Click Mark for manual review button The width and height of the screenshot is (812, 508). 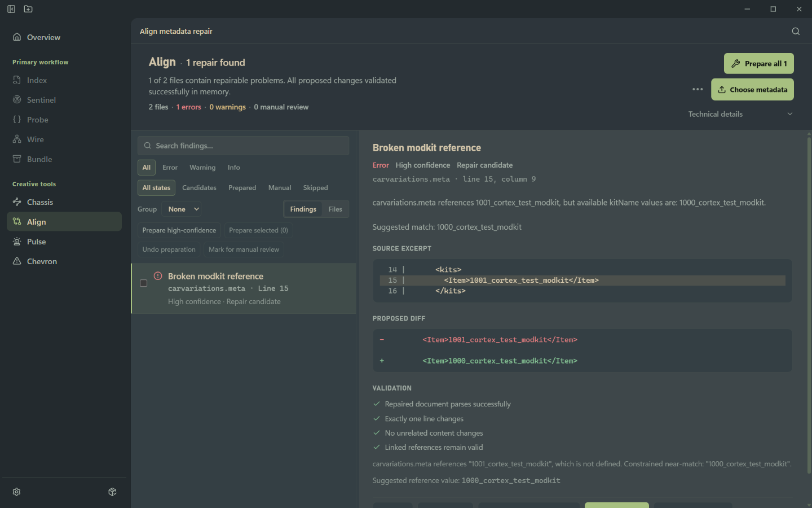244,249
